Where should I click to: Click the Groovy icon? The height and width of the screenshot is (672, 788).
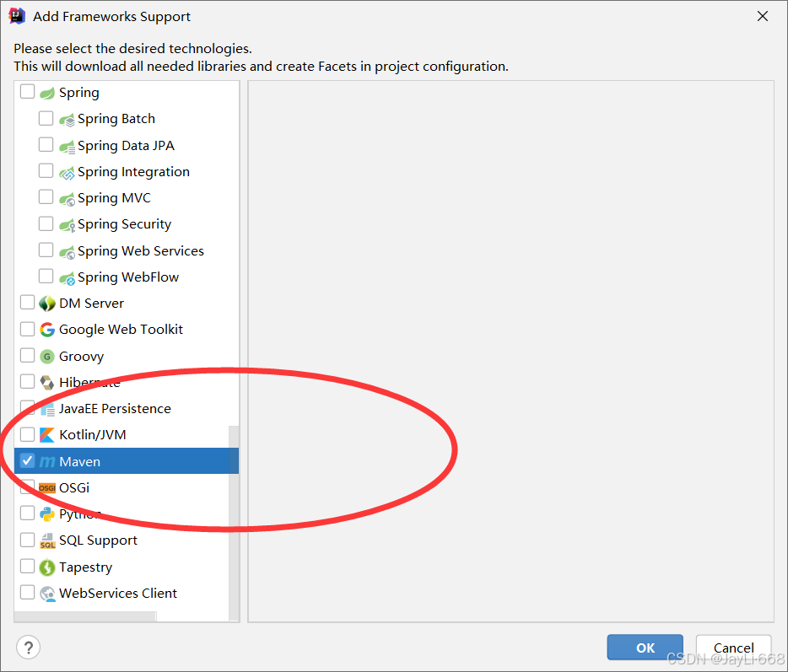click(46, 357)
